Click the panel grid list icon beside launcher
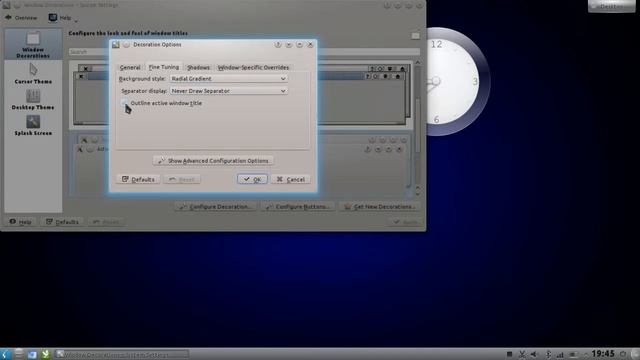Viewport: 640px width, 360px height. (x=19, y=354)
